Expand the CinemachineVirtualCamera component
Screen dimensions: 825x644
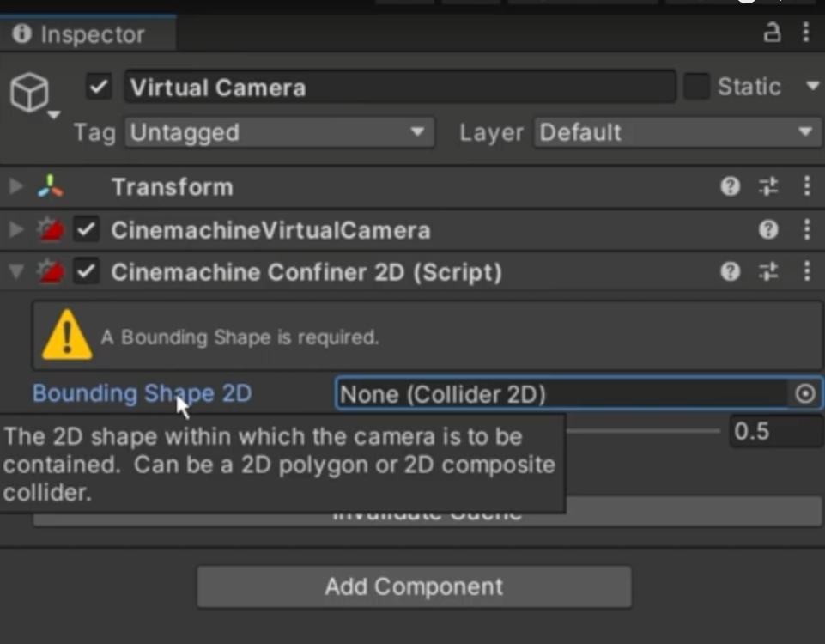click(x=16, y=229)
